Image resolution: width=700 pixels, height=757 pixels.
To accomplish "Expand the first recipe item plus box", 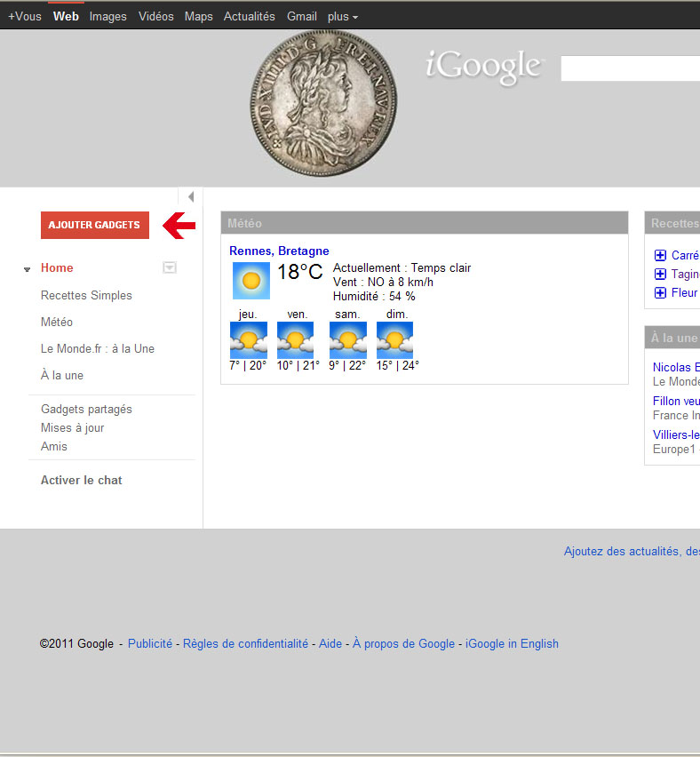I will point(660,255).
